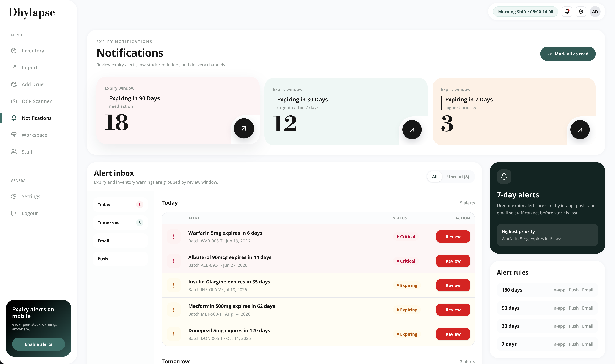
Task: Click the Expiring status on Metformin row
Action: point(407,310)
